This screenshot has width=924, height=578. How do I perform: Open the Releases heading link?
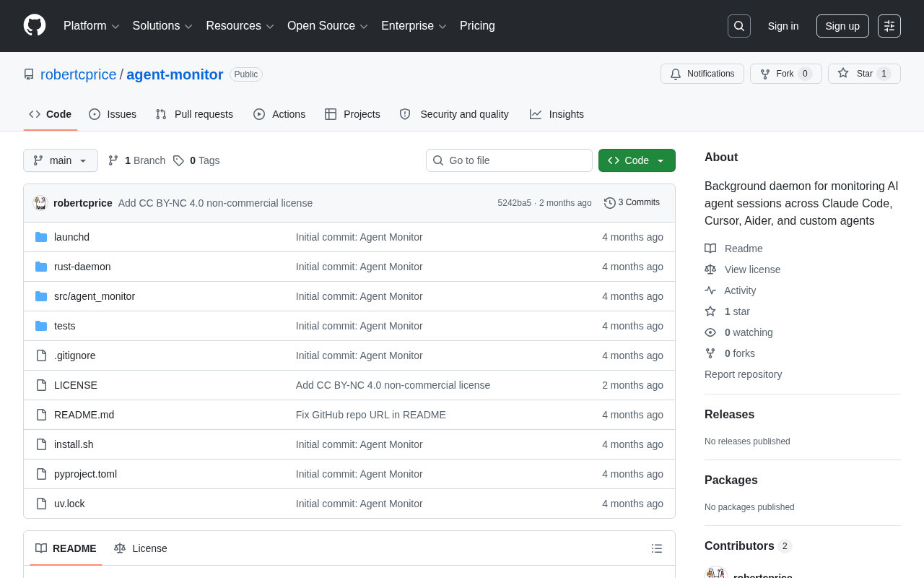729,415
